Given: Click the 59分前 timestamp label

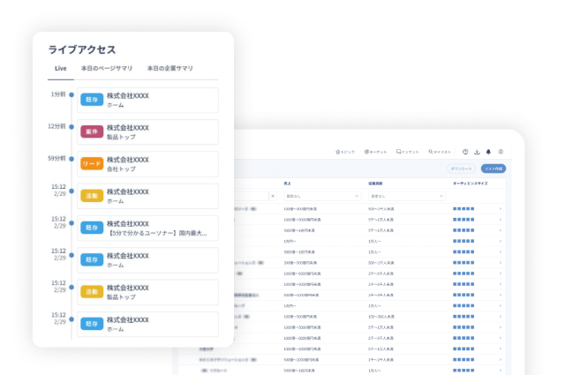Looking at the screenshot, I should 57,159.
